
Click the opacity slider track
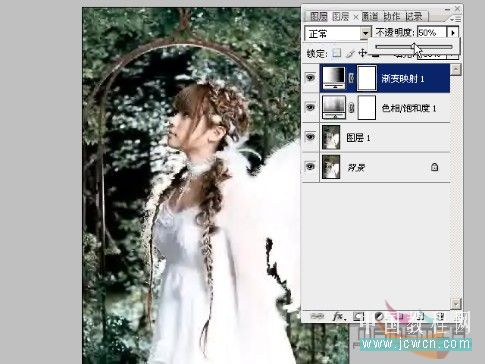[413, 47]
